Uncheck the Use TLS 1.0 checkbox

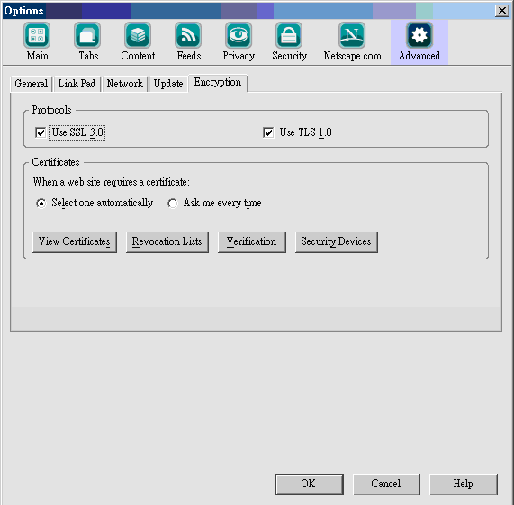268,133
